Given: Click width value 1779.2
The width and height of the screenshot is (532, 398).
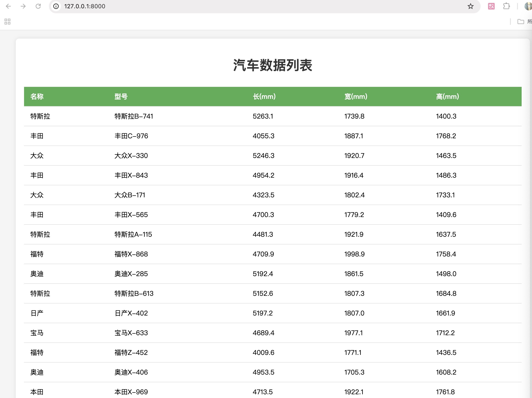Looking at the screenshot, I should pyautogui.click(x=354, y=215).
